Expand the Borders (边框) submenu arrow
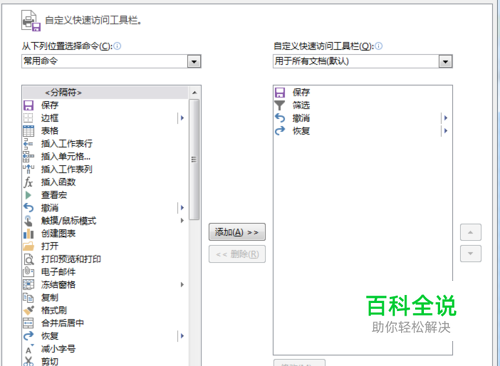 (x=182, y=118)
